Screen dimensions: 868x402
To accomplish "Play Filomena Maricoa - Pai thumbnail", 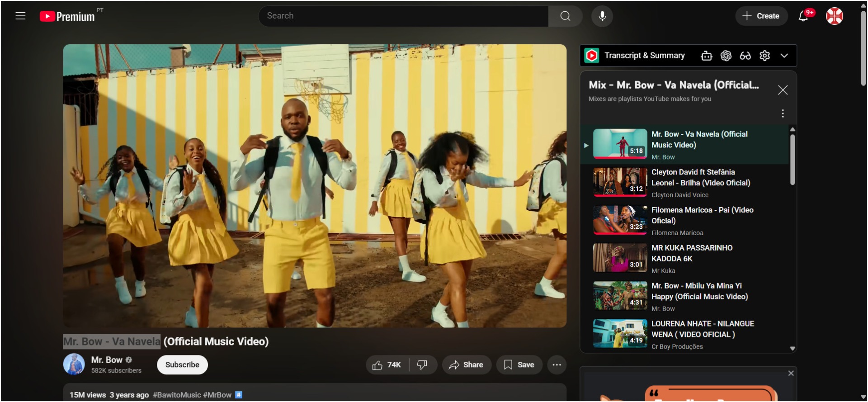I will [x=620, y=220].
